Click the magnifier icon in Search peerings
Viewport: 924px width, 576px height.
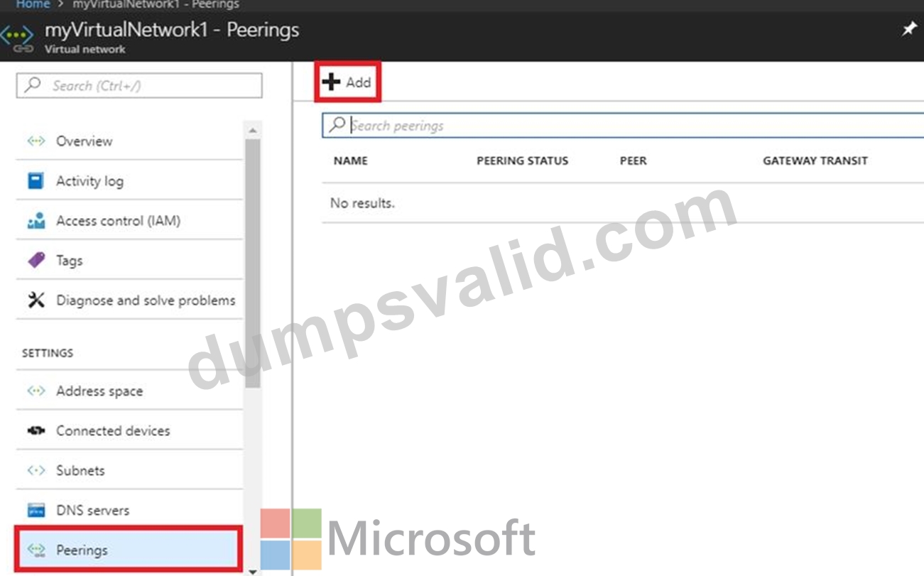pyautogui.click(x=337, y=125)
